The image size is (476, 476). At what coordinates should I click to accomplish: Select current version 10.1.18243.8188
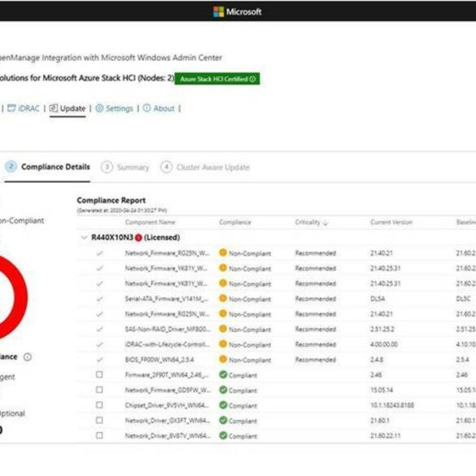392,405
